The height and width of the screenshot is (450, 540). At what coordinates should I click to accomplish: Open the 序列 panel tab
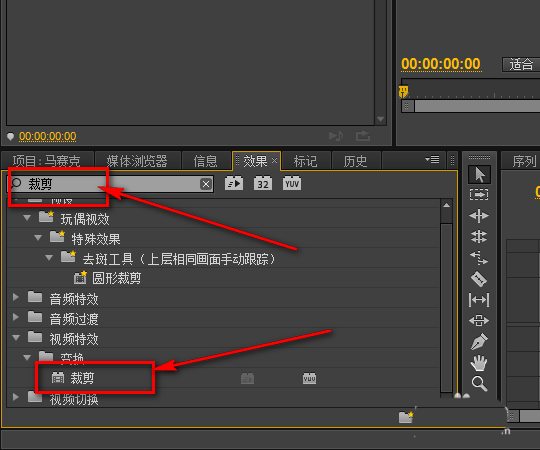click(523, 161)
